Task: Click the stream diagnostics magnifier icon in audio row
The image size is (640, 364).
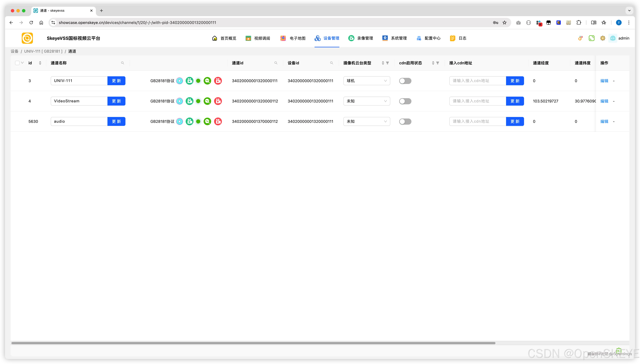Action: click(x=207, y=122)
